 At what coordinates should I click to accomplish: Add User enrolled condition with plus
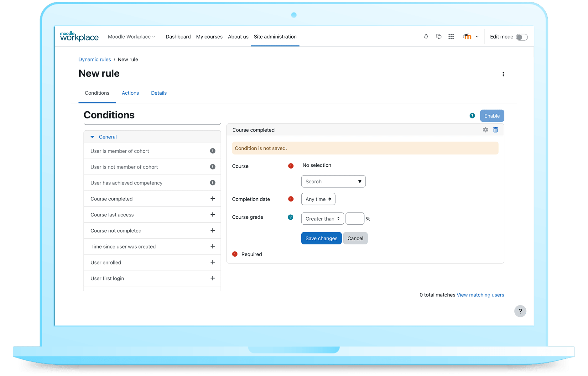click(x=213, y=262)
